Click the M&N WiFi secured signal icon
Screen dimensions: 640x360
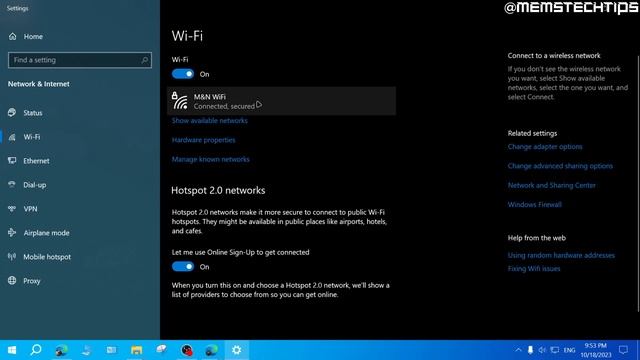point(180,101)
